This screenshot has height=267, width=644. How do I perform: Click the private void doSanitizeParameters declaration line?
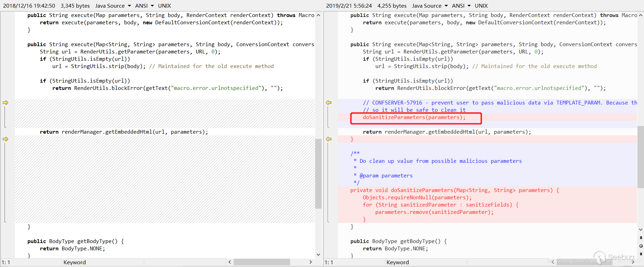[x=454, y=190]
